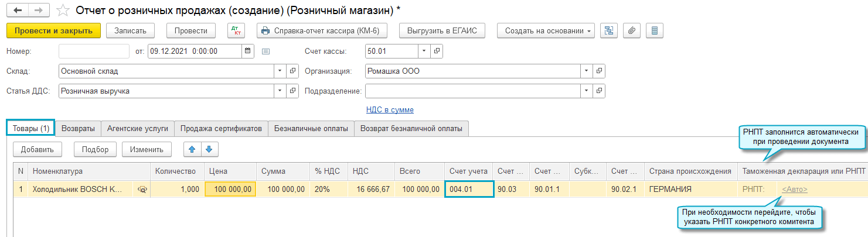Click the Дт/Кт postings icon

236,31
